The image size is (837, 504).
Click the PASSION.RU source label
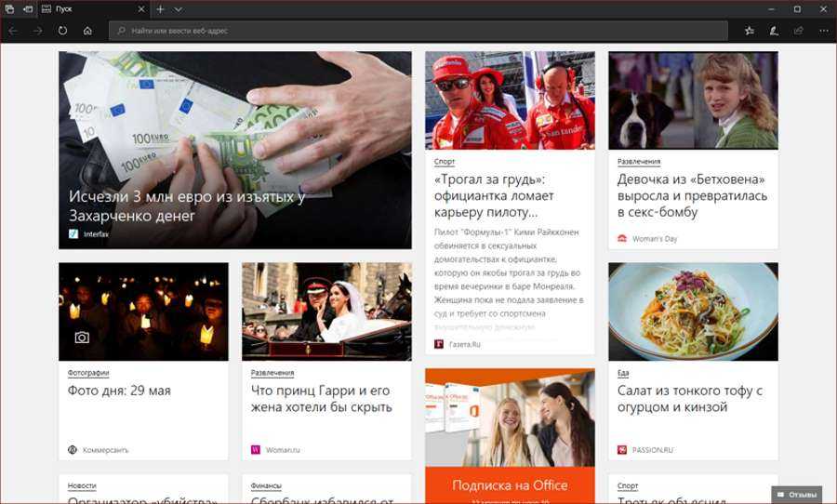tap(653, 450)
